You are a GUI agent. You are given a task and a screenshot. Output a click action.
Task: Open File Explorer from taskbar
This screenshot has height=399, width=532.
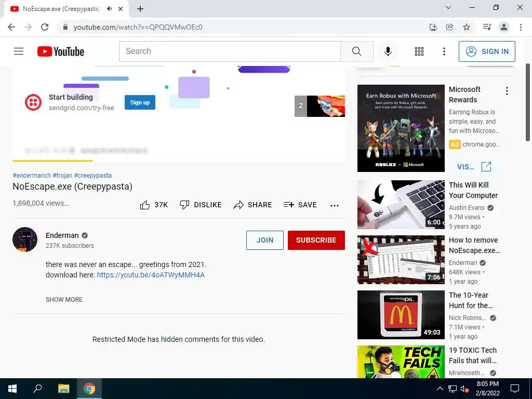63,389
